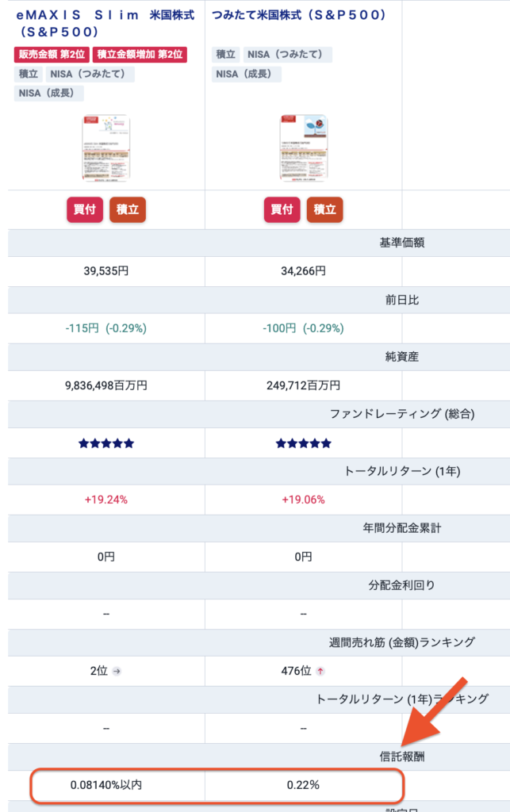Click the 積立金額増加 第2位 badge
This screenshot has width=510, height=812.
(x=140, y=55)
